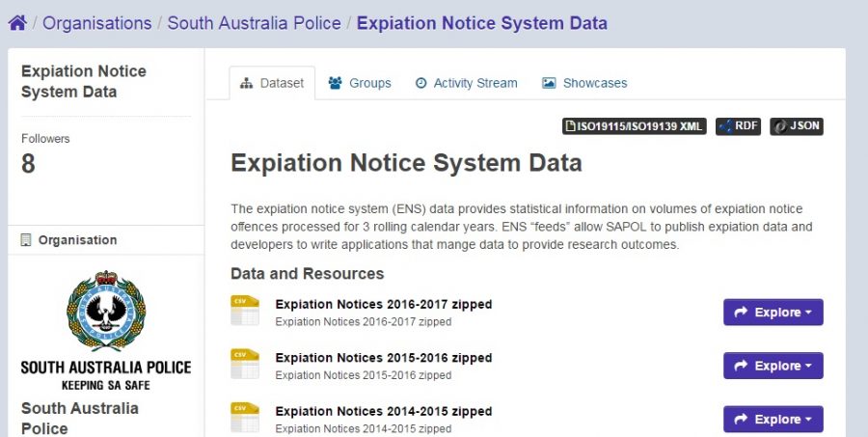Click CSV icon for 2016-2017 notices

245,311
